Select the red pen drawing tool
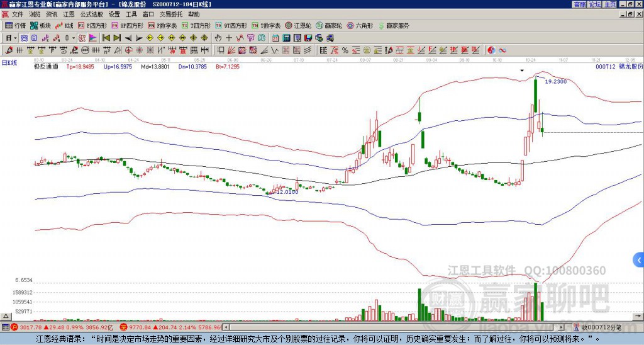 point(9,50)
